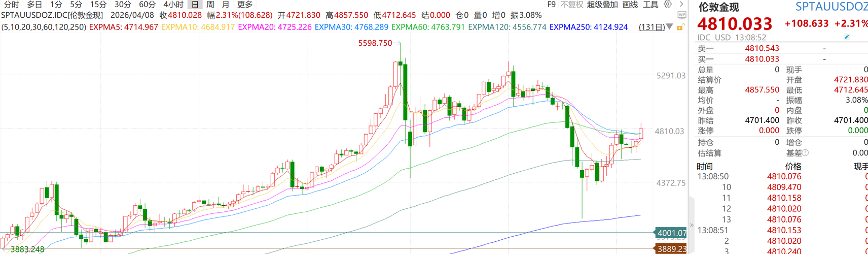This screenshot has height=254, width=868.
Task: Open the chart settings gear icon
Action: point(668,5)
